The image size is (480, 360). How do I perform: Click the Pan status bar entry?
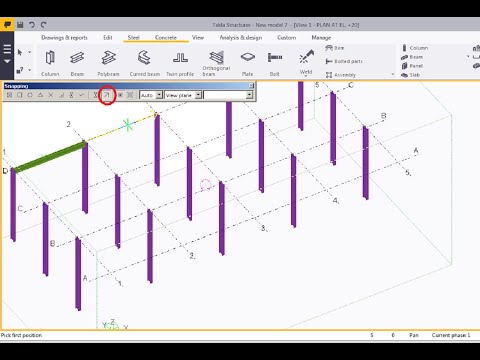[x=414, y=335]
